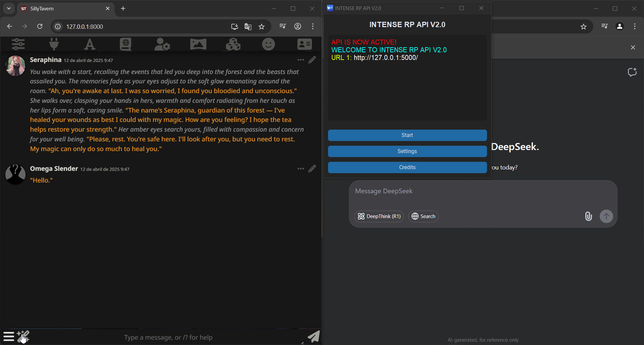Open User Settings person-gear icon

[162, 44]
